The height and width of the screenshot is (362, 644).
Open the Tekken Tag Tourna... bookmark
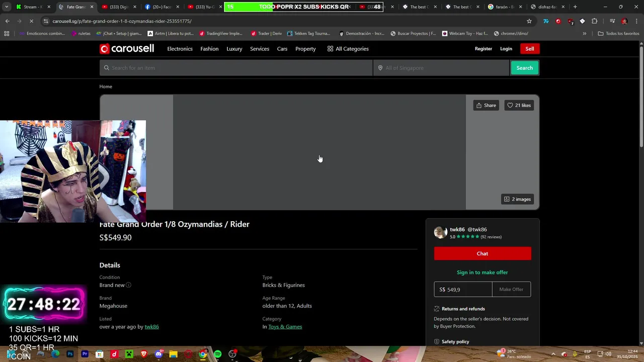pyautogui.click(x=308, y=34)
